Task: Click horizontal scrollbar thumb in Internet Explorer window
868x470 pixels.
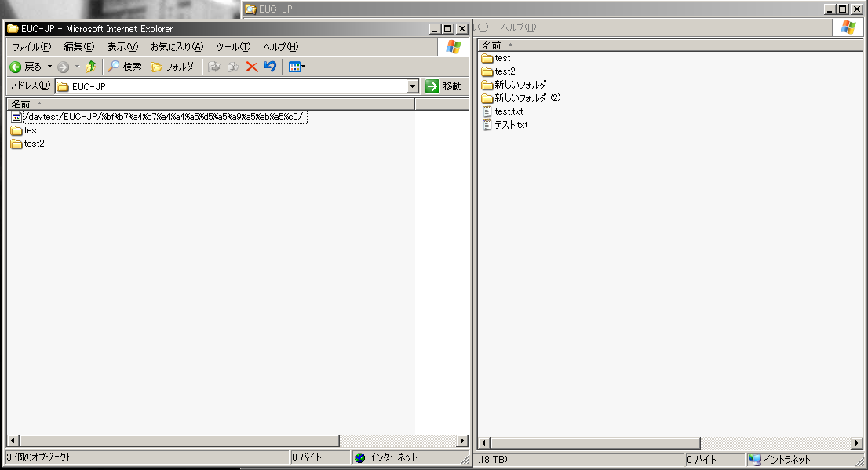Action: [180, 441]
